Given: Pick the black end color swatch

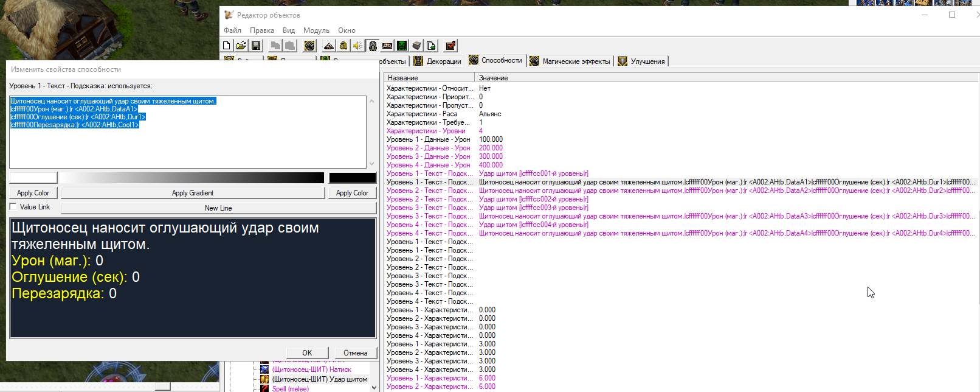Looking at the screenshot, I should tap(353, 178).
